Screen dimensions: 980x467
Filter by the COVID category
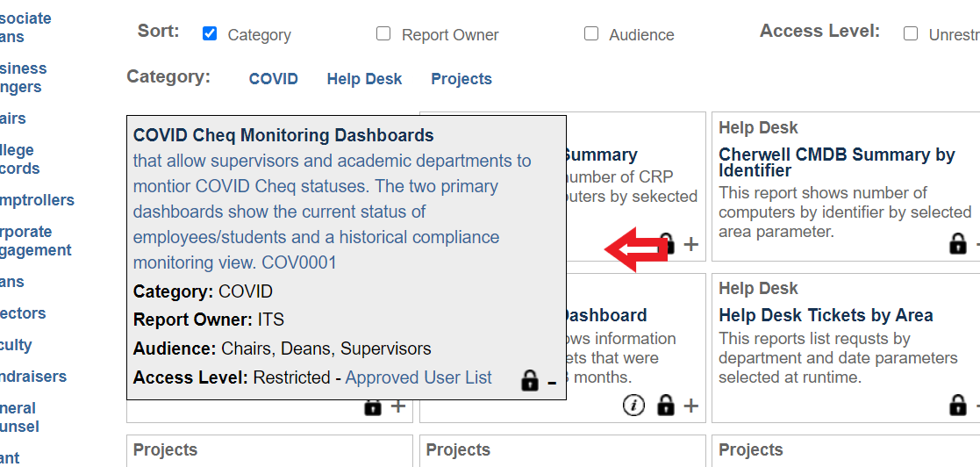[x=273, y=79]
